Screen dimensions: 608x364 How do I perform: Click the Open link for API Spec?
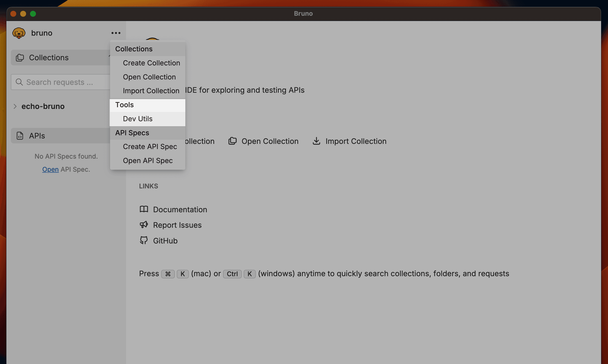[50, 169]
